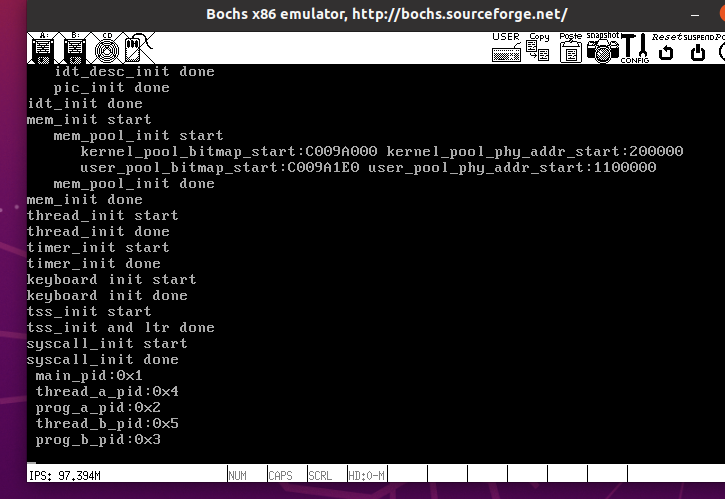725x499 pixels.
Task: Click 'kernel_pool_phy_addr_start:200000' text
Action: click(x=535, y=152)
